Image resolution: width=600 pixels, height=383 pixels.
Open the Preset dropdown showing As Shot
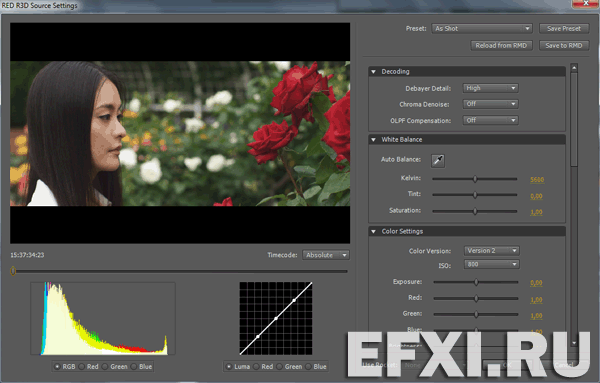[482, 29]
